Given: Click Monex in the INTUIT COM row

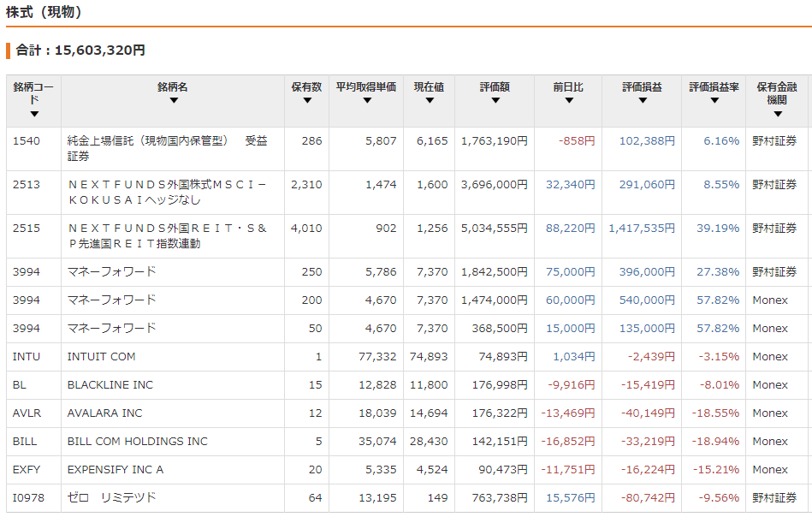Looking at the screenshot, I should coord(770,357).
